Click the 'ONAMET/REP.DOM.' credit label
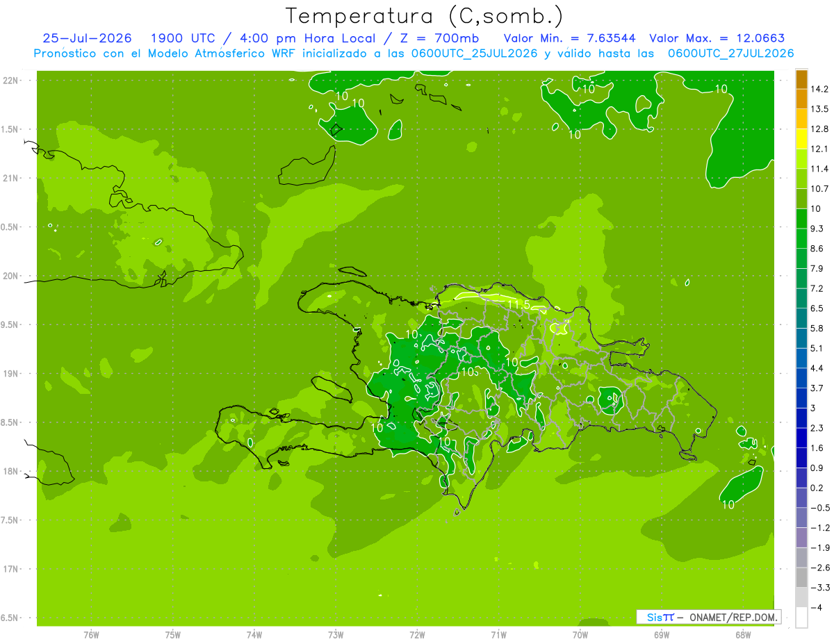The image size is (834, 644). [x=733, y=617]
